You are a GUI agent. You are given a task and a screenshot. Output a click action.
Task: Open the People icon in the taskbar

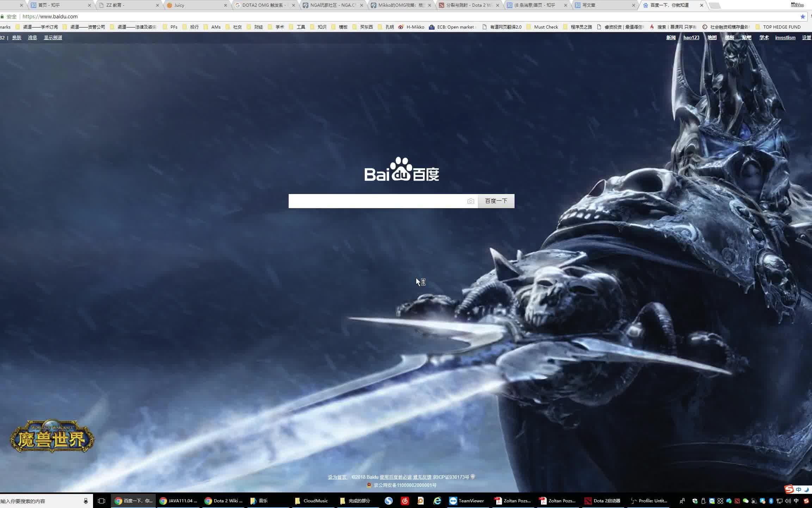(x=682, y=501)
